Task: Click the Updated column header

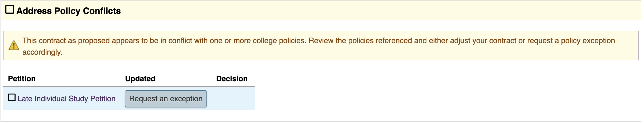Action: pyautogui.click(x=140, y=79)
